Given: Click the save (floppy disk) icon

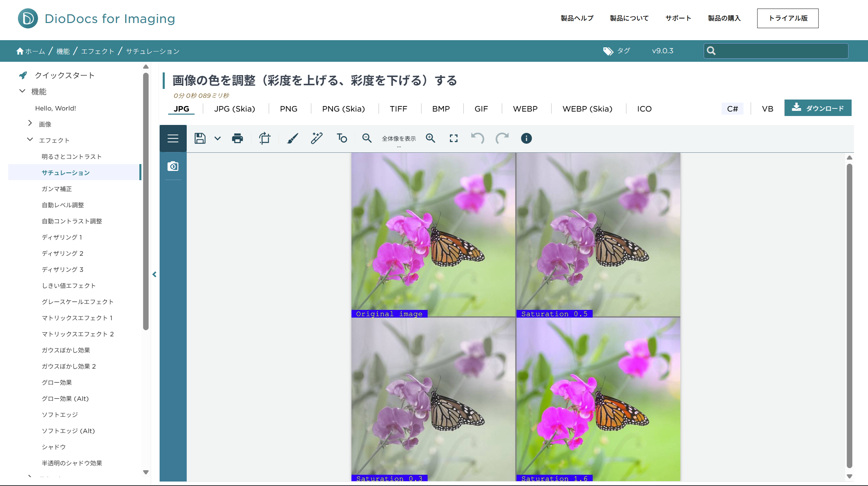Looking at the screenshot, I should 200,138.
